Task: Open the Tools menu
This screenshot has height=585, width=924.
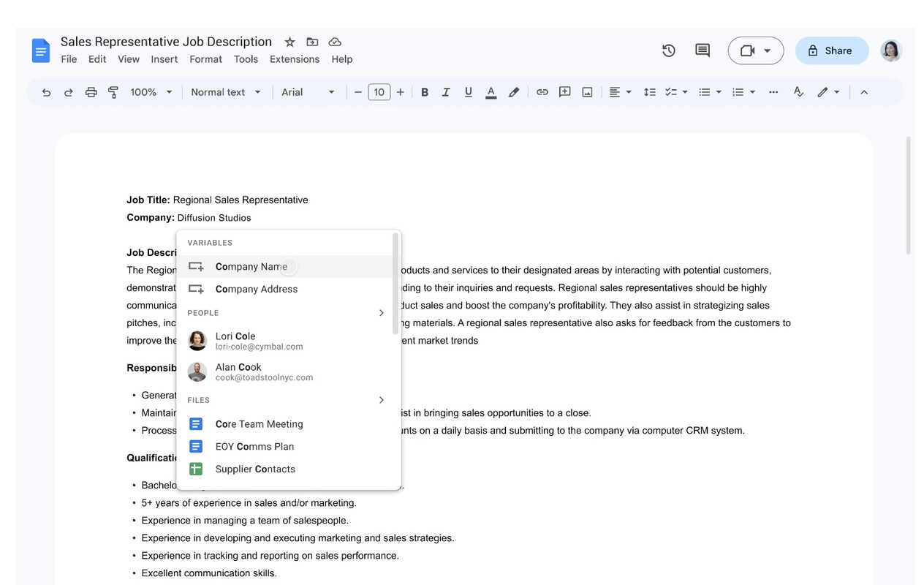Action: [x=246, y=59]
